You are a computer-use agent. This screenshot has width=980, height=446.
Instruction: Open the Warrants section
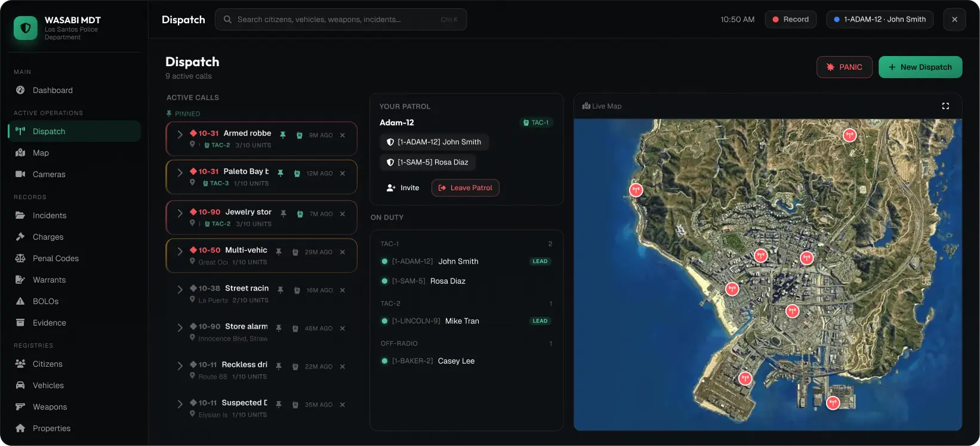[x=74, y=280]
